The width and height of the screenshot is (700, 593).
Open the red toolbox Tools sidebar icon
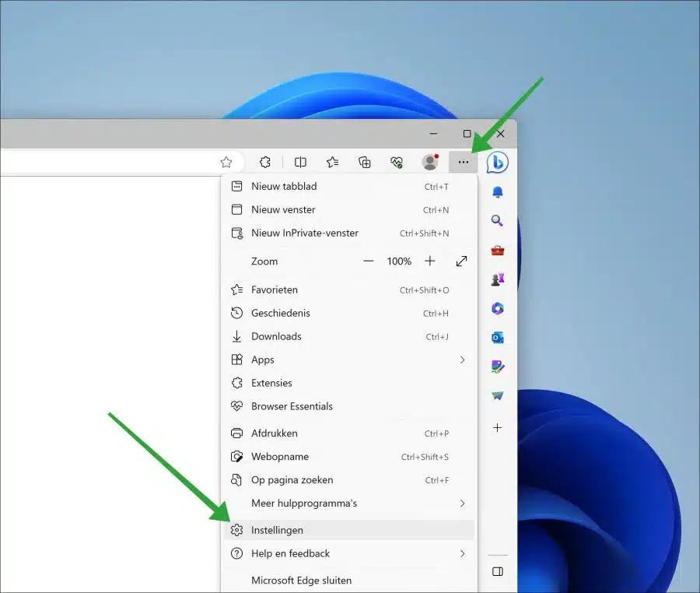pos(497,251)
